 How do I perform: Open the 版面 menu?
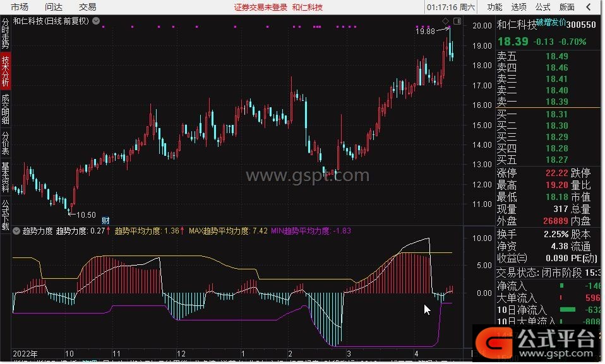[567, 7]
